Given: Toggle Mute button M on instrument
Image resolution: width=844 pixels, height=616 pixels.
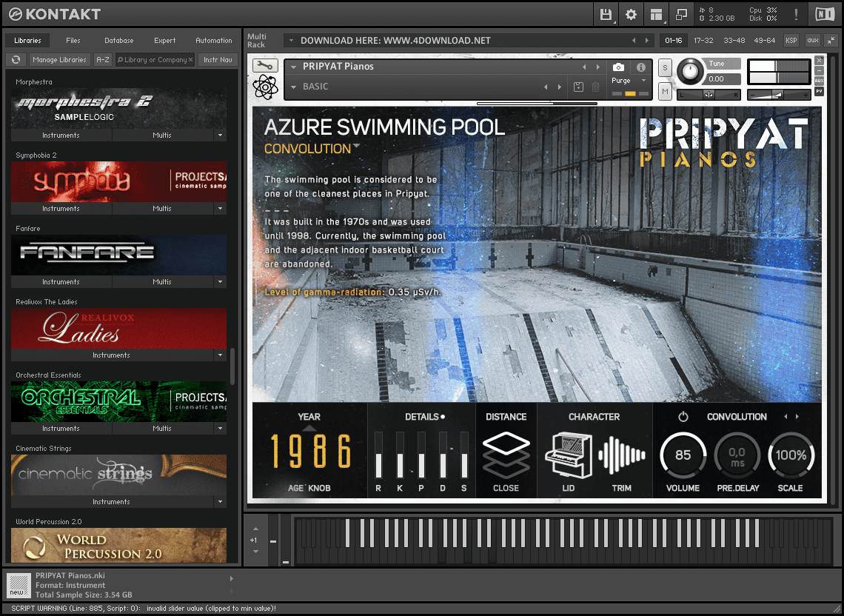Looking at the screenshot, I should (x=665, y=92).
